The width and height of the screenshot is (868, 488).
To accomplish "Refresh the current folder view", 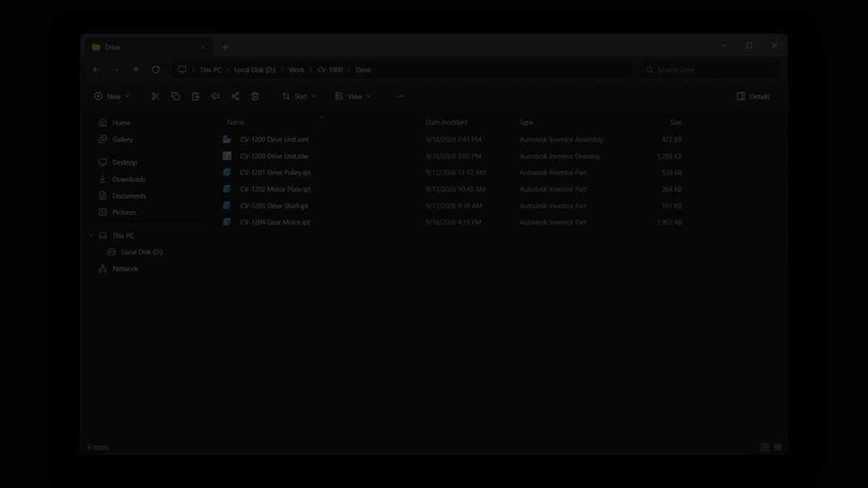I will pyautogui.click(x=156, y=70).
